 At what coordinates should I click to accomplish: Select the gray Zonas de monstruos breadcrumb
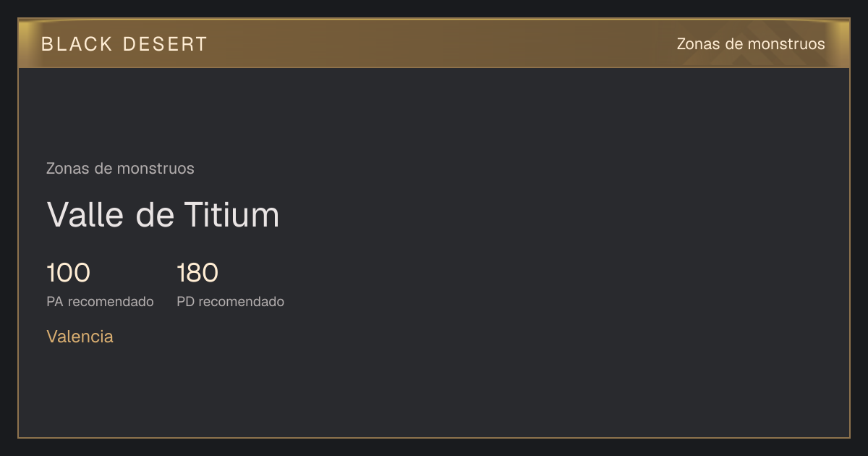tap(120, 169)
